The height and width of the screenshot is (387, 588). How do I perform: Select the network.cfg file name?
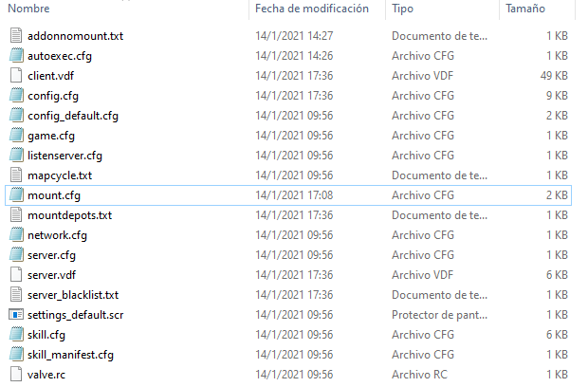pos(57,235)
